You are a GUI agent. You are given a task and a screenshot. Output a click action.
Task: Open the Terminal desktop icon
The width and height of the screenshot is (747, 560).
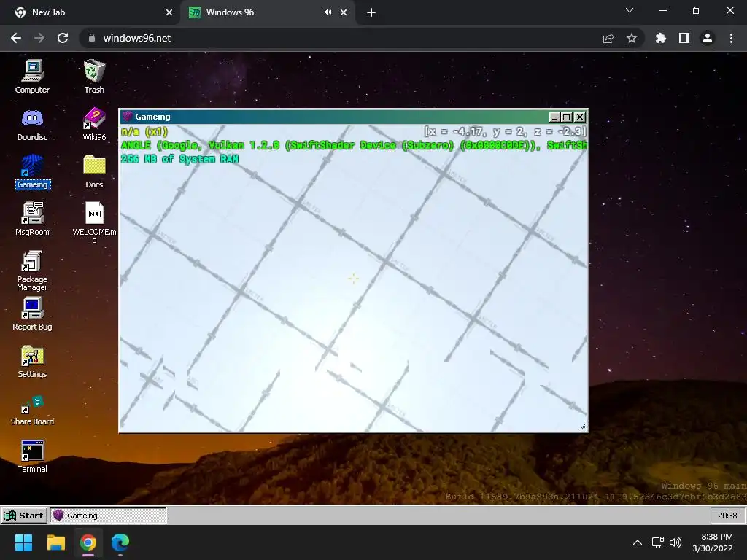point(32,456)
